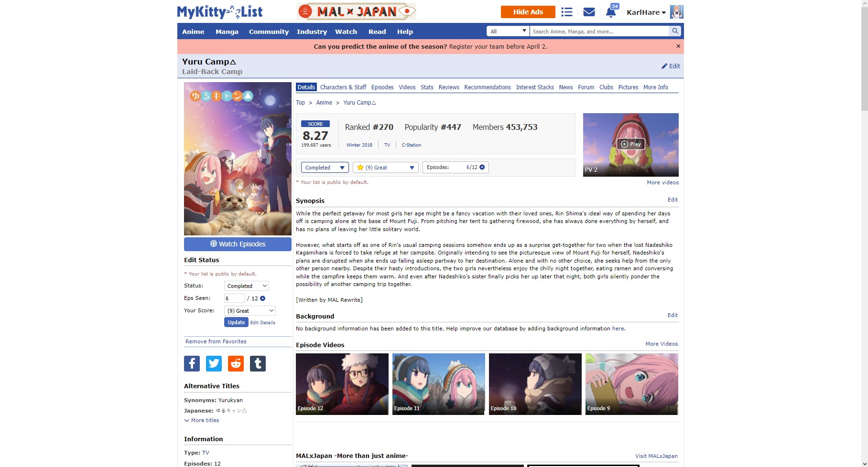
Task: Open the messages envelope icon
Action: coord(589,12)
